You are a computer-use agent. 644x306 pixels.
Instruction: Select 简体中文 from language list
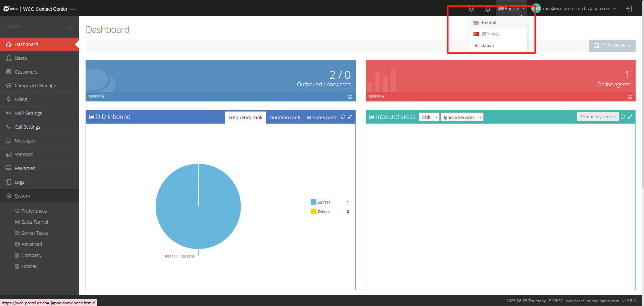coord(498,34)
